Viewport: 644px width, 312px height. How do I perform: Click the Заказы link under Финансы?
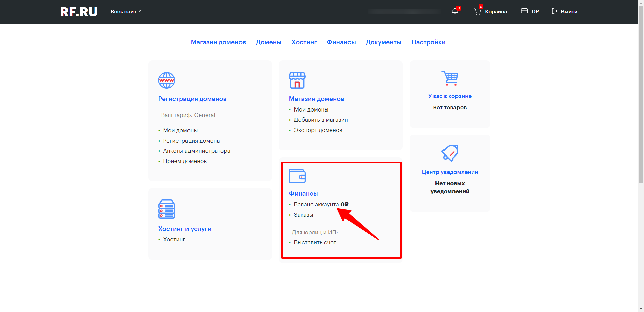(x=303, y=215)
